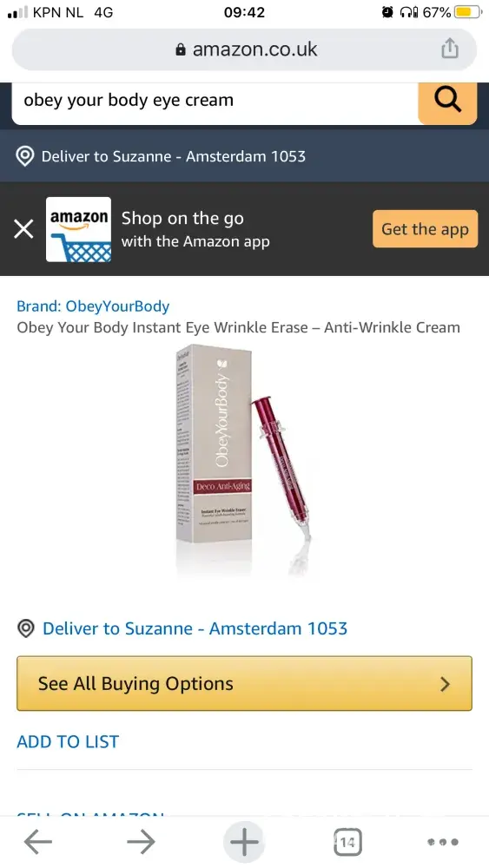Tap the Get the app button

pos(425,228)
